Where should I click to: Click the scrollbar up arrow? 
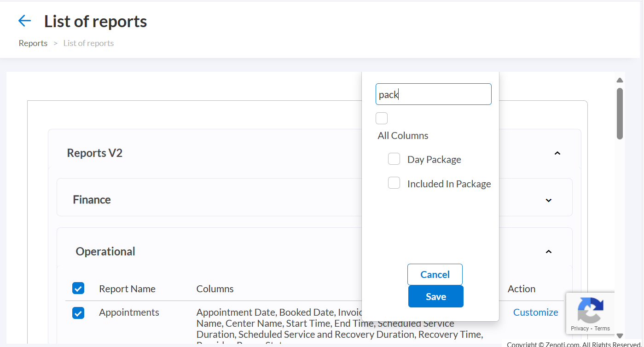pos(620,80)
